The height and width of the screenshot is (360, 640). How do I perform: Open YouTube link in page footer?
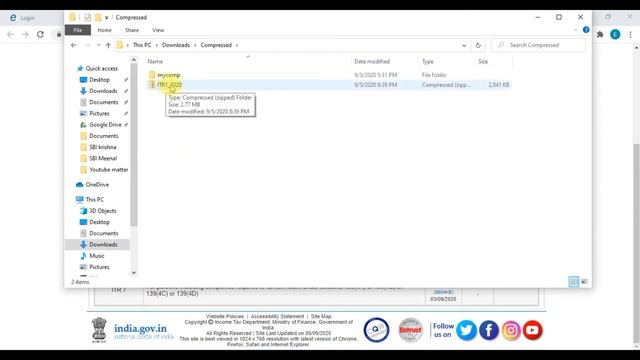[532, 330]
